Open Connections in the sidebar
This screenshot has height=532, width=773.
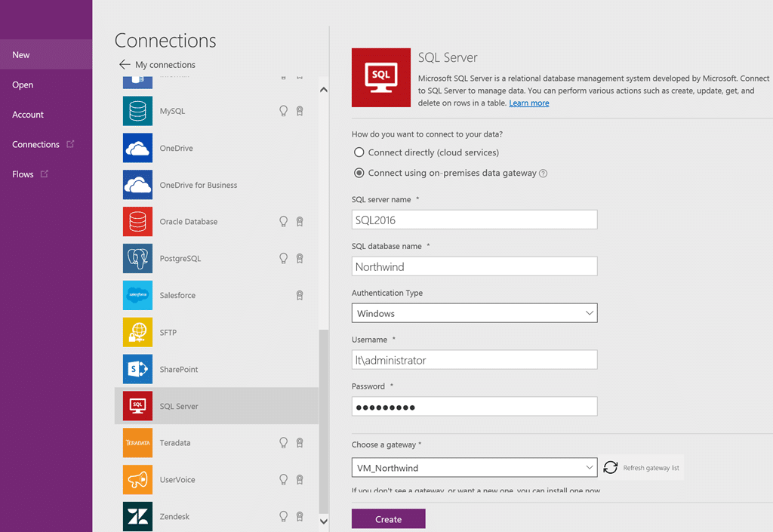[35, 144]
